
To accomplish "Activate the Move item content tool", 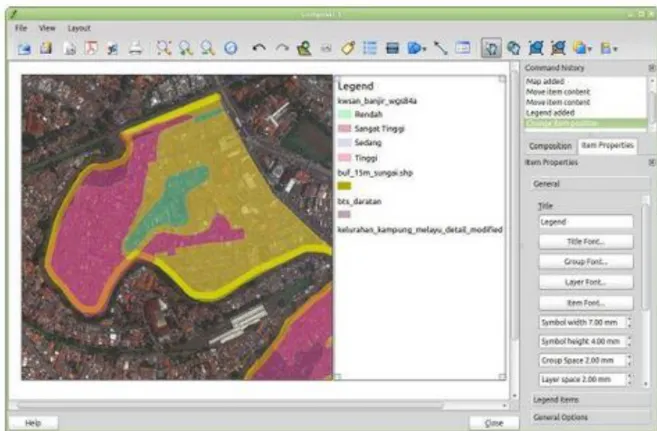I will coord(513,48).
